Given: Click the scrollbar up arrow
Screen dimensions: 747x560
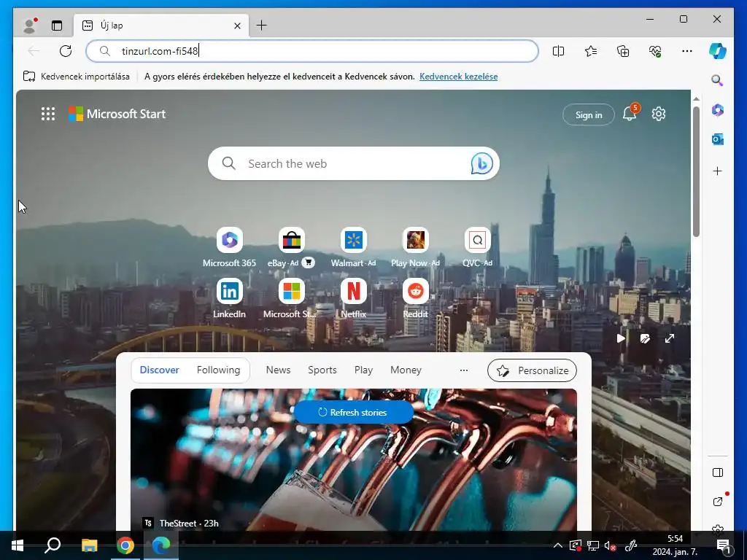Looking at the screenshot, I should [696, 98].
